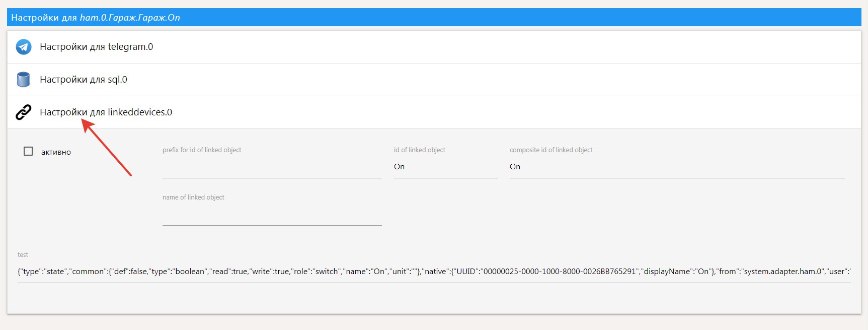Click the активно label text
The width and height of the screenshot is (868, 330).
coord(56,152)
